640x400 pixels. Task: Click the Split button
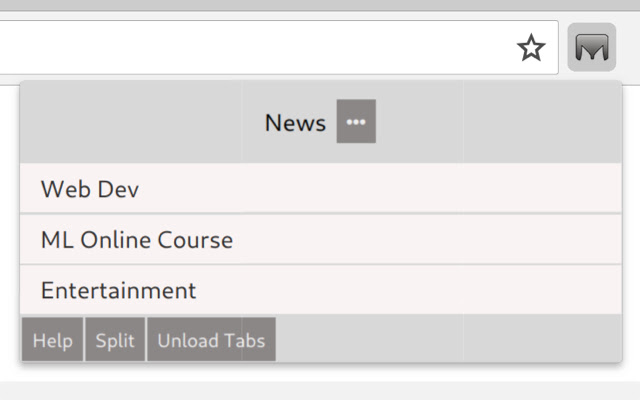click(115, 340)
